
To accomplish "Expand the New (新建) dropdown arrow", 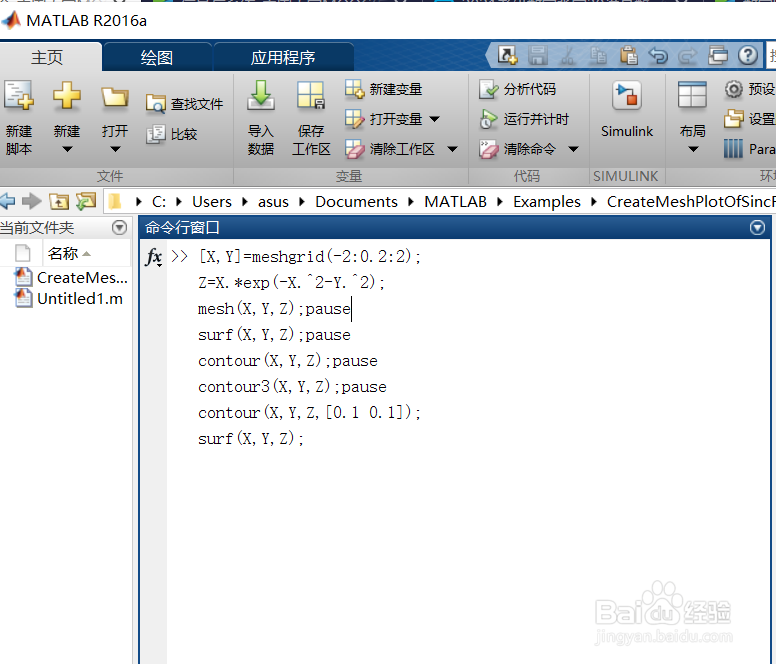I will point(67,149).
